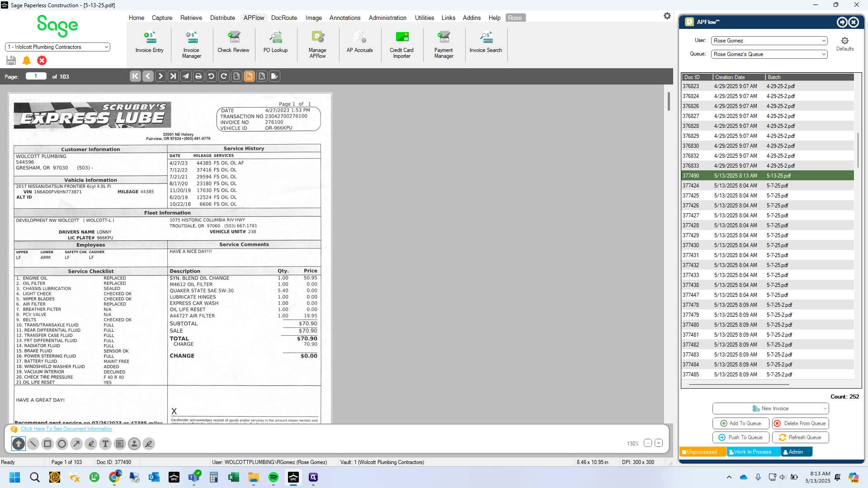Open the settings gear near the ribbon

pyautogui.click(x=667, y=16)
